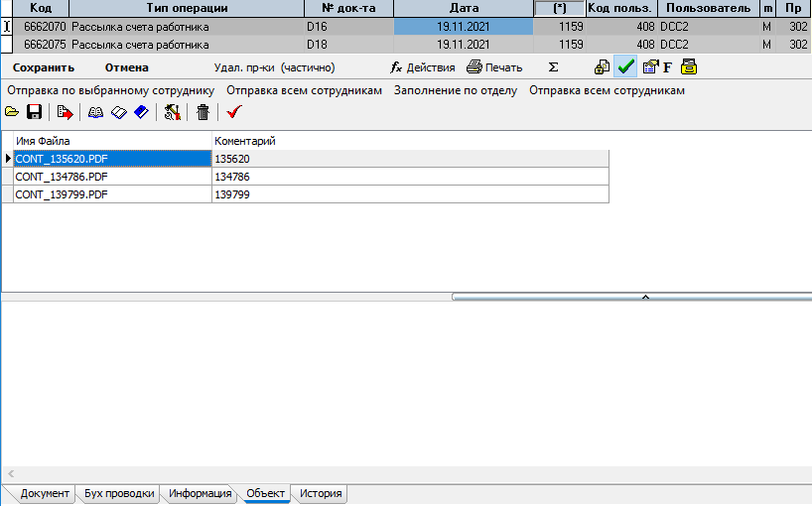Collapse panel using splitter arrow handle
Screen dimensions: 812x506
click(645, 297)
